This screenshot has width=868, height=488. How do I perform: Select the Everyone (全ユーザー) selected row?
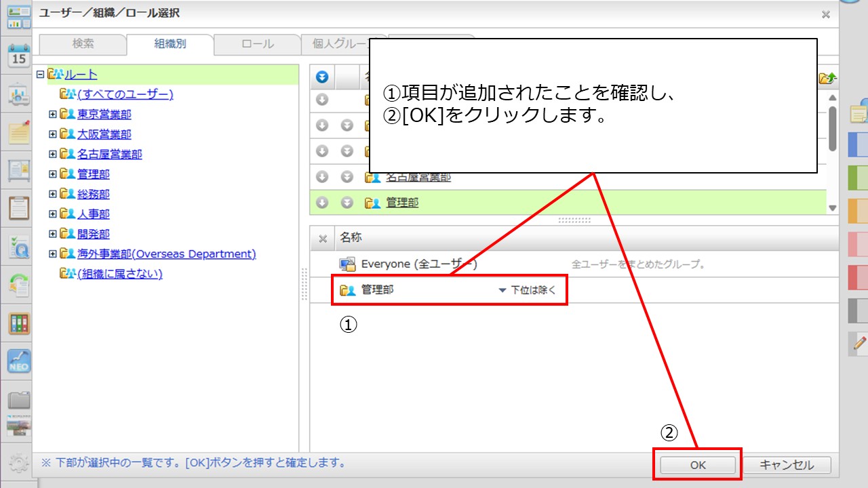pyautogui.click(x=574, y=264)
